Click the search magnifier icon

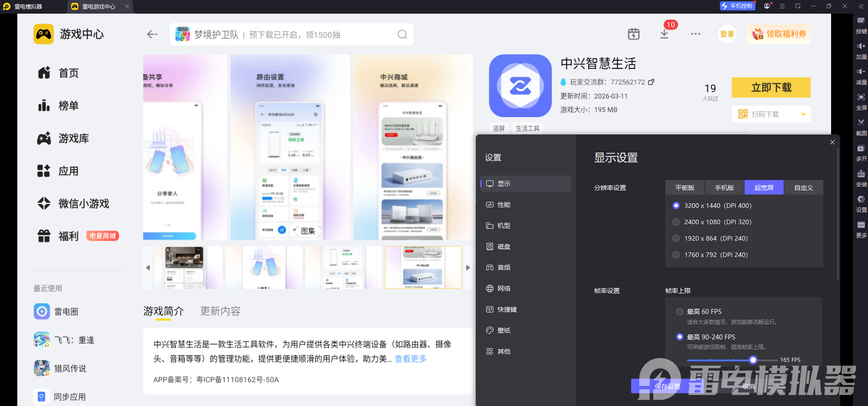[402, 34]
